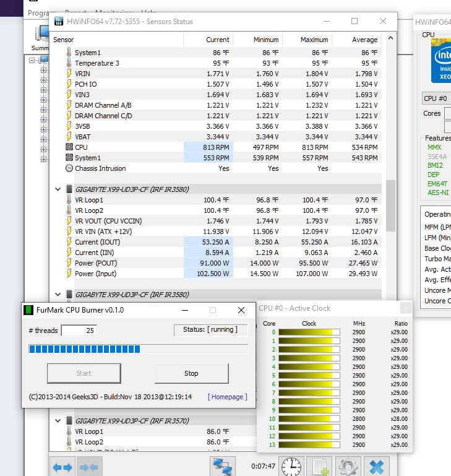
Task: Click the fan icon of System1 RPM row
Action: [69, 158]
